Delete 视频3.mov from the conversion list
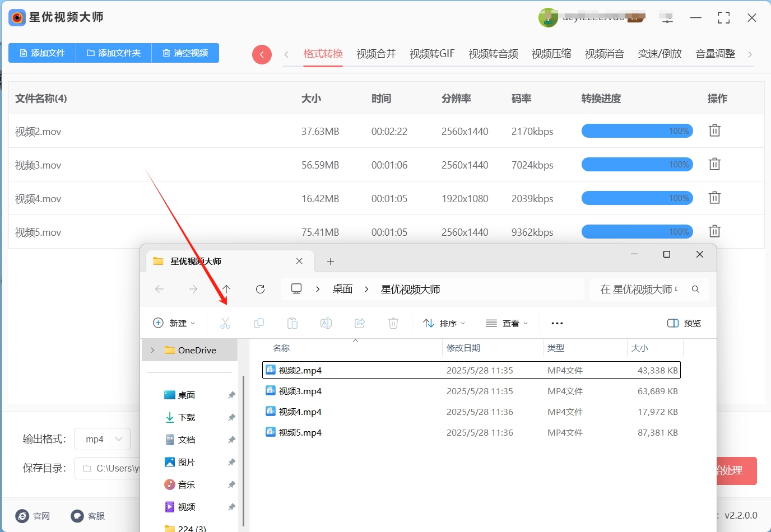This screenshot has height=532, width=771. (714, 164)
